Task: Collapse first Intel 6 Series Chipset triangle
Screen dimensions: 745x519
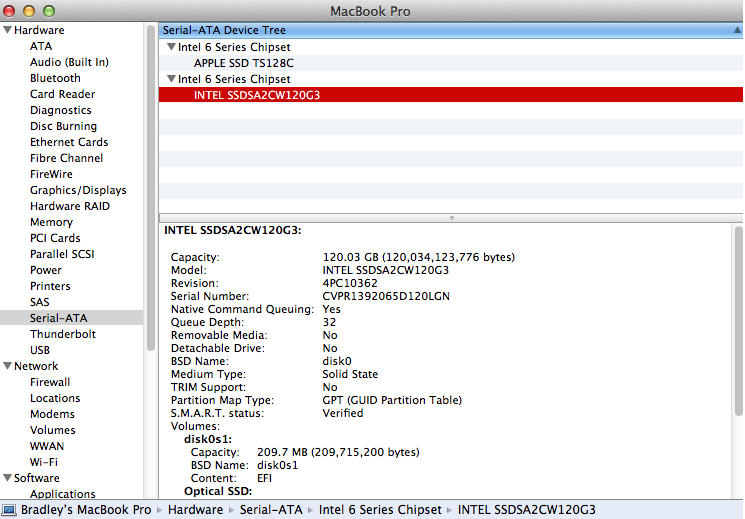Action: tap(172, 47)
